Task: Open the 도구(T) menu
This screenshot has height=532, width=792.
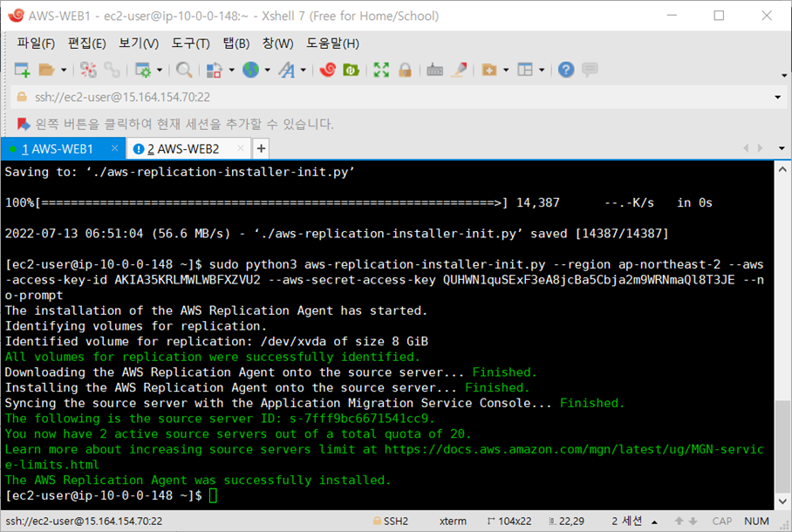Action: tap(190, 44)
